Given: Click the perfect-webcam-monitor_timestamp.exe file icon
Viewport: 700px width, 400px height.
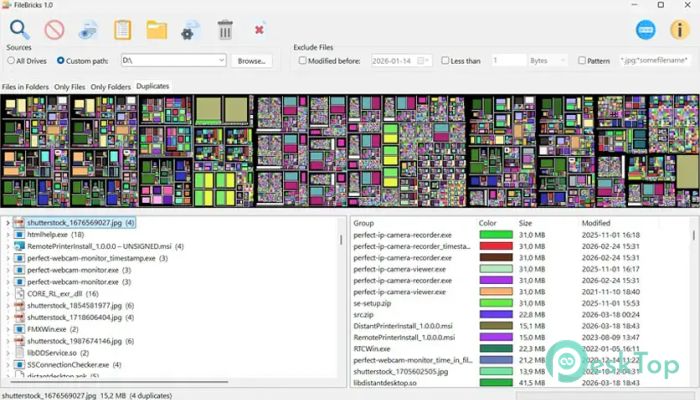Looking at the screenshot, I should pyautogui.click(x=19, y=258).
